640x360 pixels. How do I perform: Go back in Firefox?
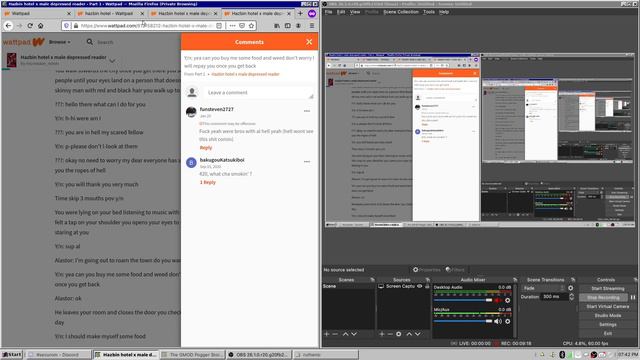(8, 25)
